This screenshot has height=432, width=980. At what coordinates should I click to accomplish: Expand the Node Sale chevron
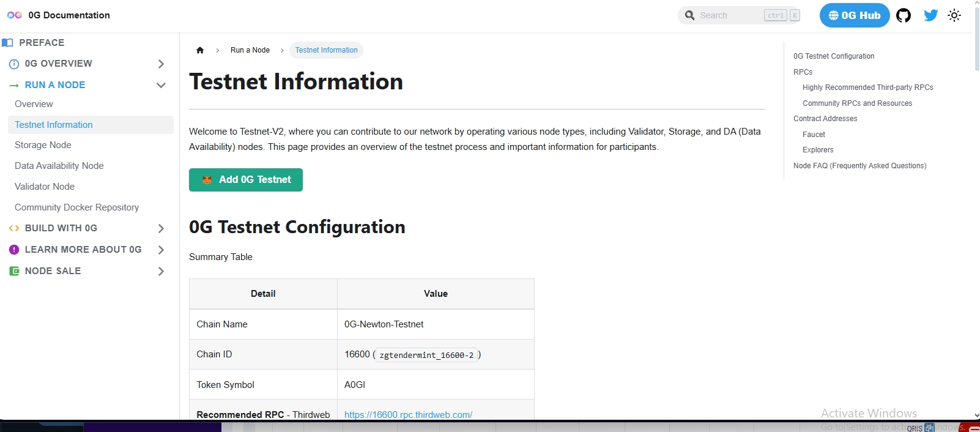point(161,271)
